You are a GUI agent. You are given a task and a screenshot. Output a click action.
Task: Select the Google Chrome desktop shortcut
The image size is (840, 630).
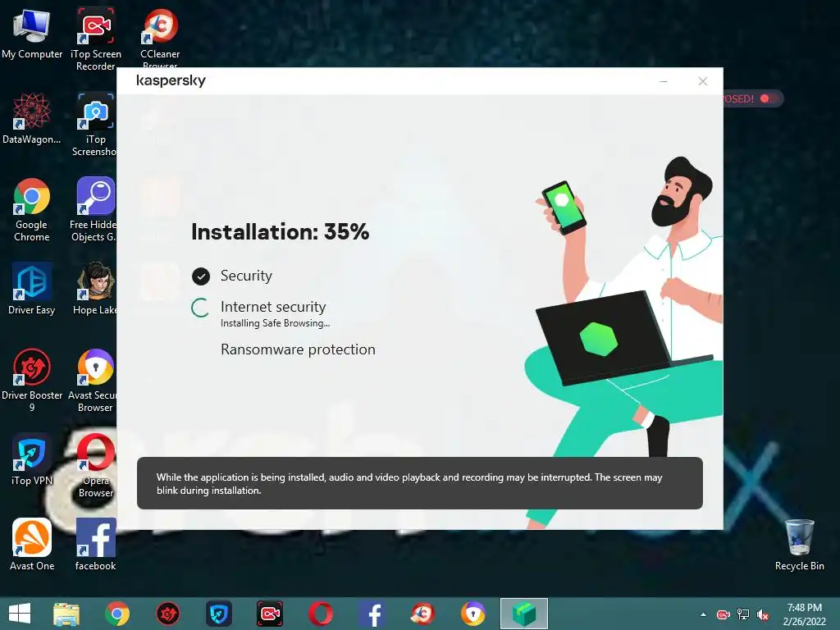tap(32, 209)
